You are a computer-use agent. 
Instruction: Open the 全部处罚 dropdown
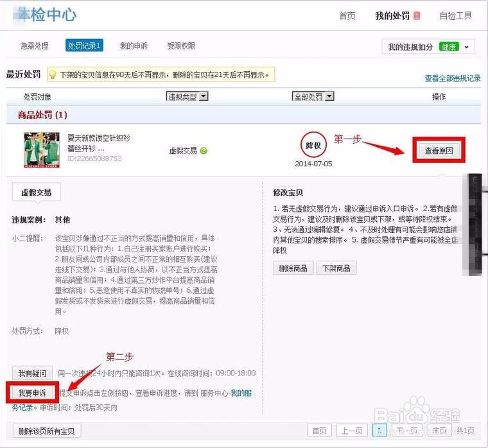coord(313,96)
